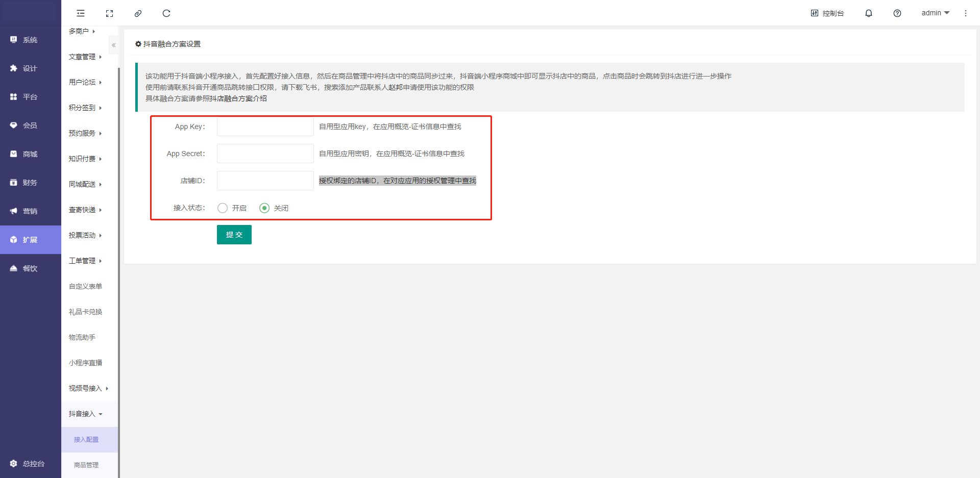This screenshot has height=478, width=980.
Task: Click the sidebar collapse menu icon
Action: point(81,13)
